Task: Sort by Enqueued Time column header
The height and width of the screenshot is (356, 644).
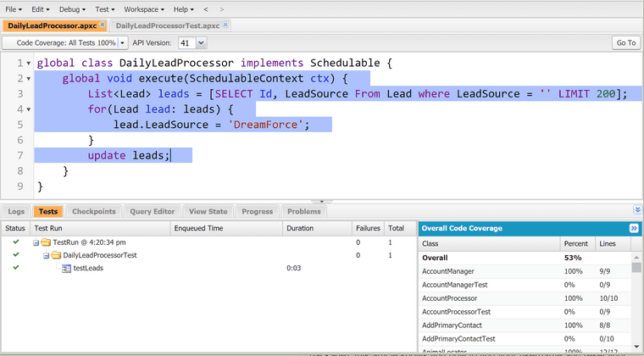Action: [x=227, y=228]
